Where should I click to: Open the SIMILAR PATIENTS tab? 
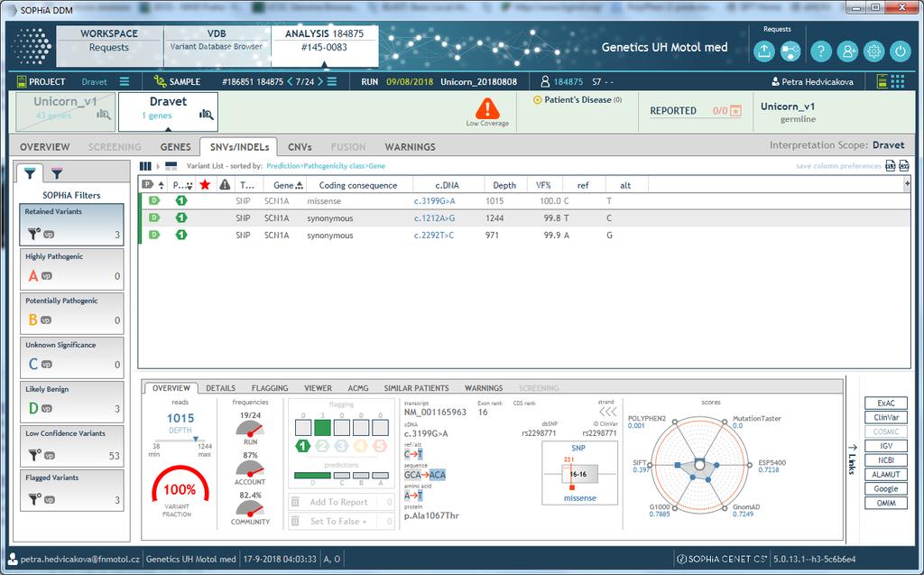tap(417, 388)
